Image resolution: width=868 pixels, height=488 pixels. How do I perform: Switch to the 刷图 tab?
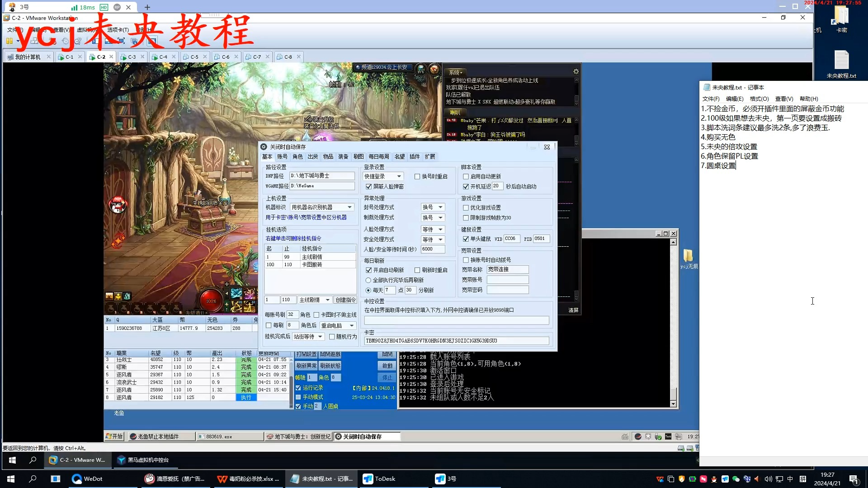[x=359, y=157]
